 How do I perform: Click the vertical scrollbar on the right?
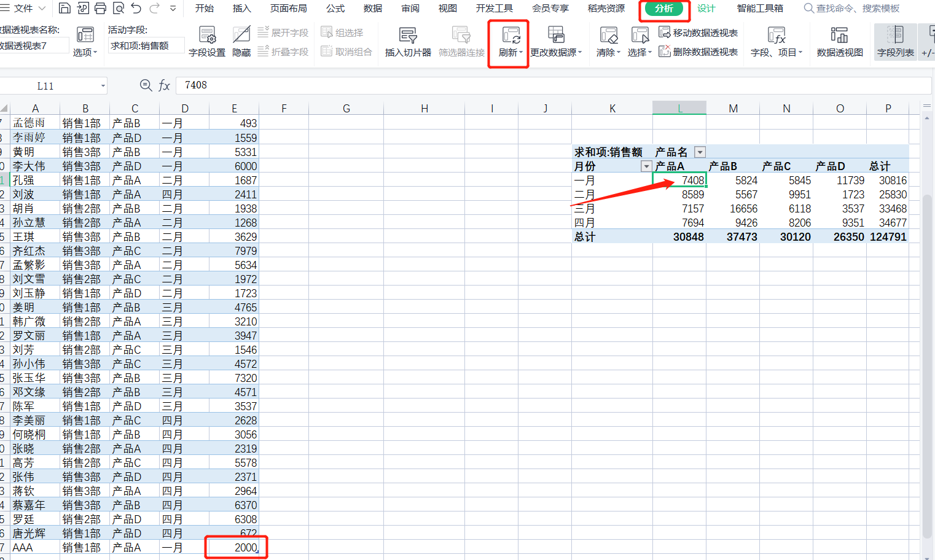click(927, 368)
